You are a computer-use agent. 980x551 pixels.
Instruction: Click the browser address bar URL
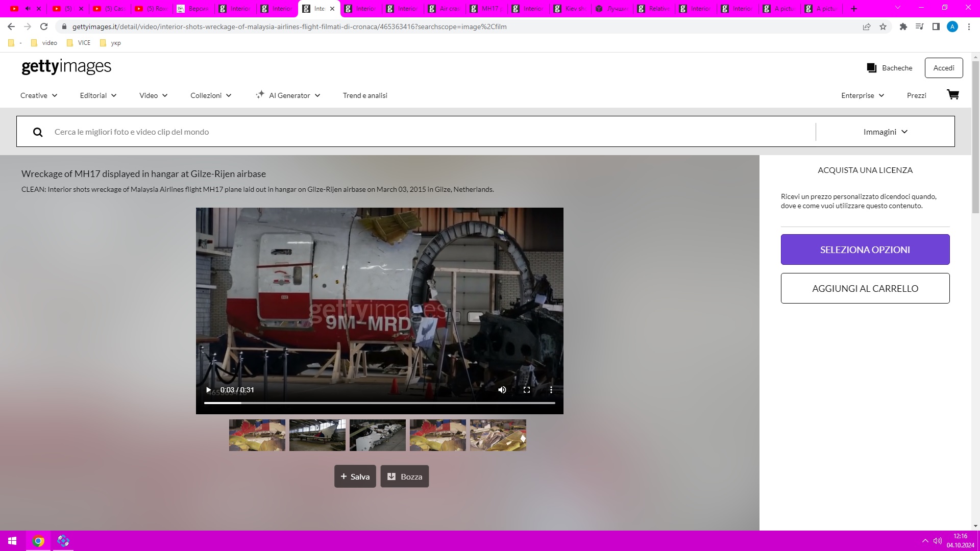[289, 27]
